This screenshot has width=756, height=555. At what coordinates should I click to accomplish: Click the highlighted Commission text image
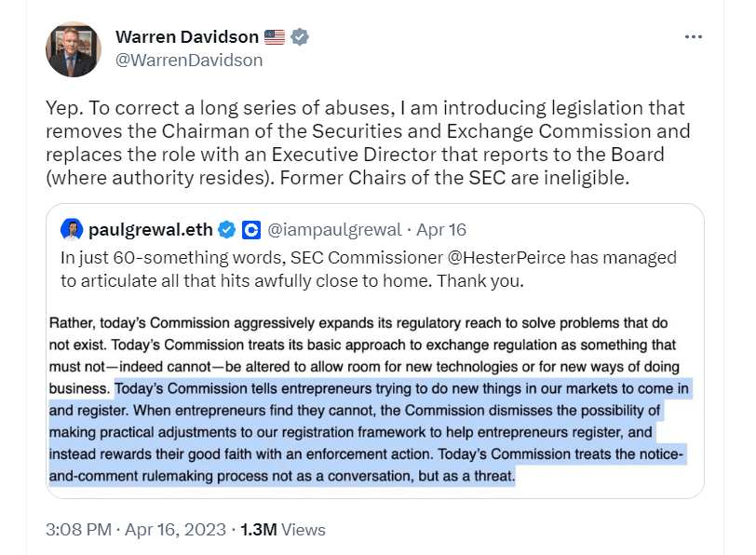point(372,400)
